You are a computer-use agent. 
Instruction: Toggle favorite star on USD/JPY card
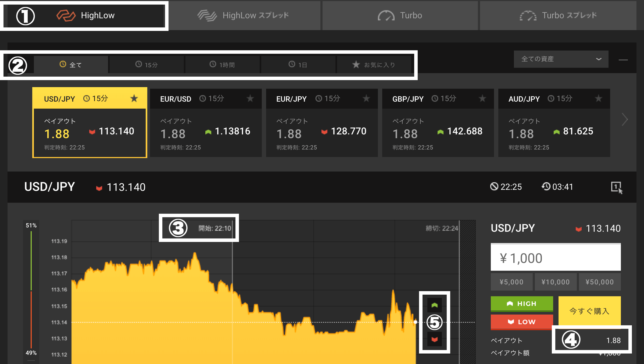click(134, 99)
